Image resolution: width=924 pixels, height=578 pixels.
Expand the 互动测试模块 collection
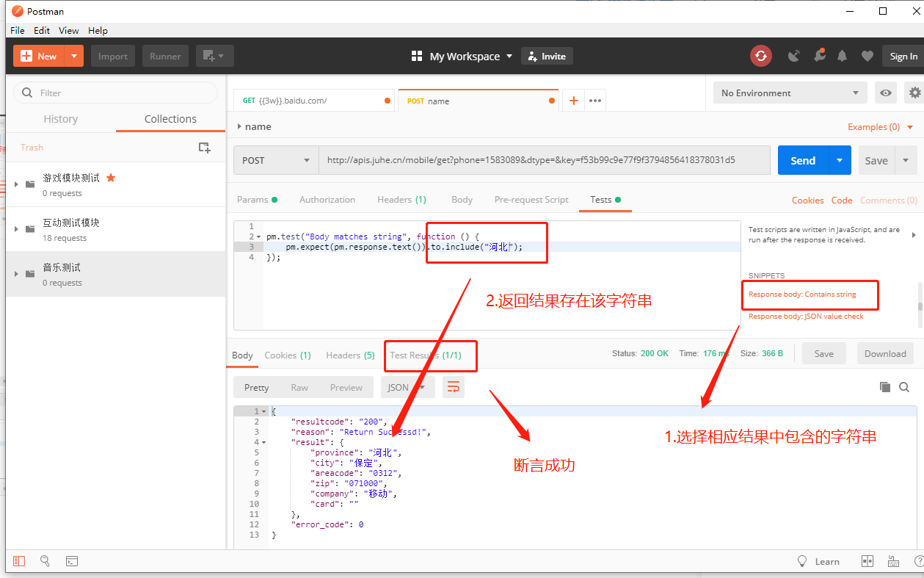coord(16,228)
